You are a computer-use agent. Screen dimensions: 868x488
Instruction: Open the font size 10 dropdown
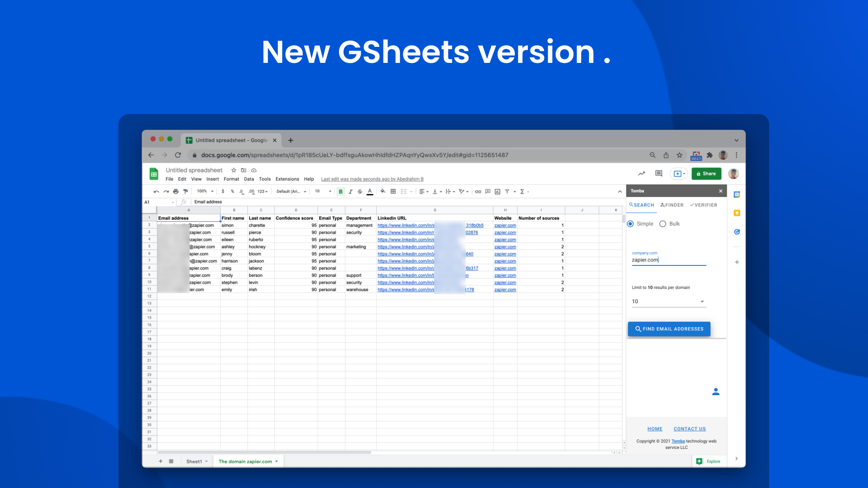click(323, 191)
